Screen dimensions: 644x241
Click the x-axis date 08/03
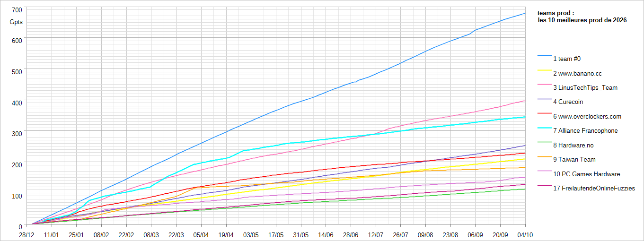(x=151, y=234)
